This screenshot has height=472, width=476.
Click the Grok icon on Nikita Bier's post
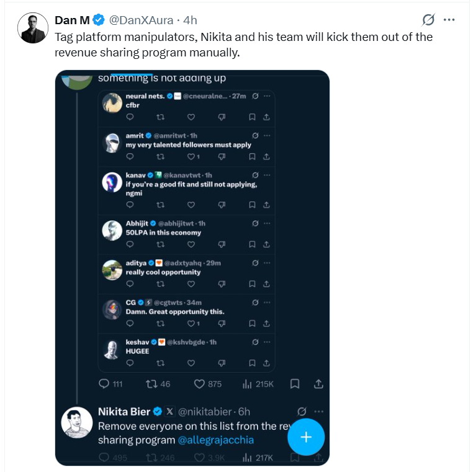tap(302, 411)
